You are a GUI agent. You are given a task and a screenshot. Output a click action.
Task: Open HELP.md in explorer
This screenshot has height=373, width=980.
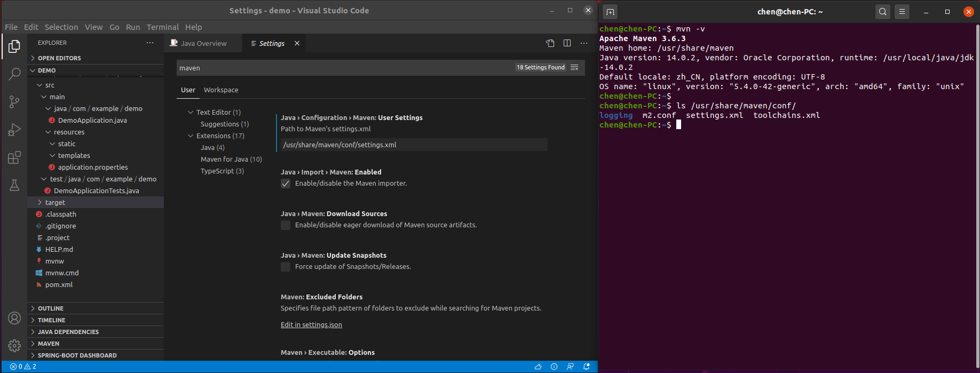point(59,249)
